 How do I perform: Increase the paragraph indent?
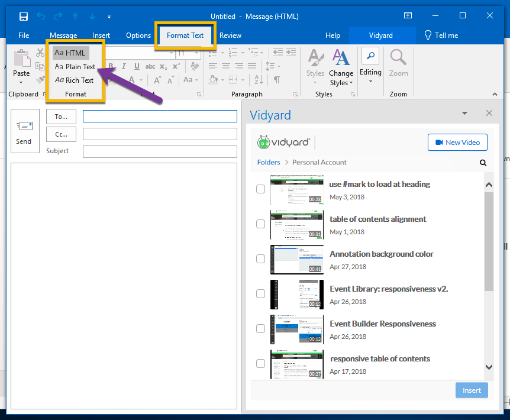[x=291, y=52]
